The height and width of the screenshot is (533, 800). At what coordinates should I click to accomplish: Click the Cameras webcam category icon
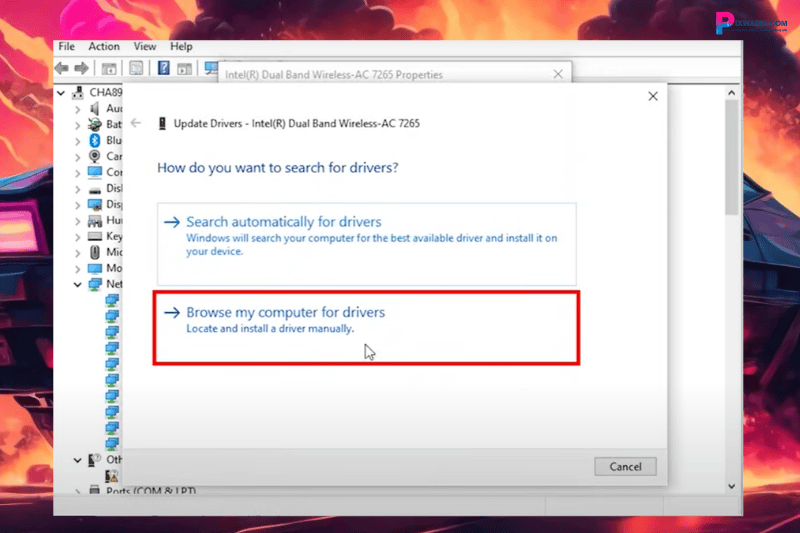(x=95, y=157)
